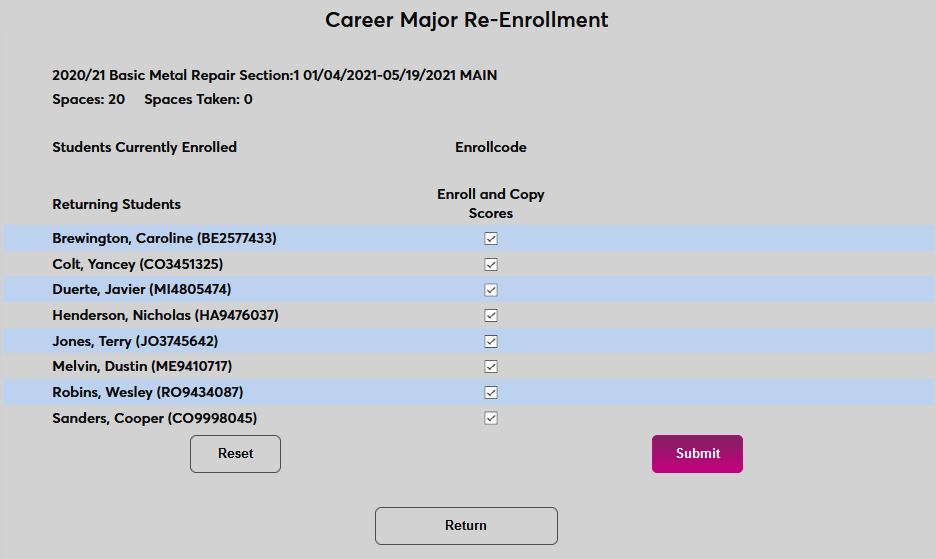This screenshot has height=559, width=936.
Task: Select the Jones, Terry name text
Action: (x=135, y=341)
